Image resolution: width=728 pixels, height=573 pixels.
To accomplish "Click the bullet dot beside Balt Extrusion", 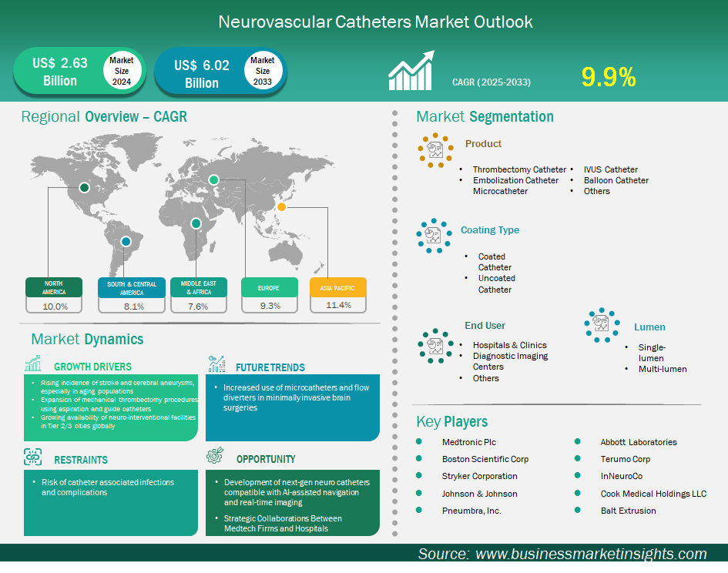I will click(x=578, y=510).
